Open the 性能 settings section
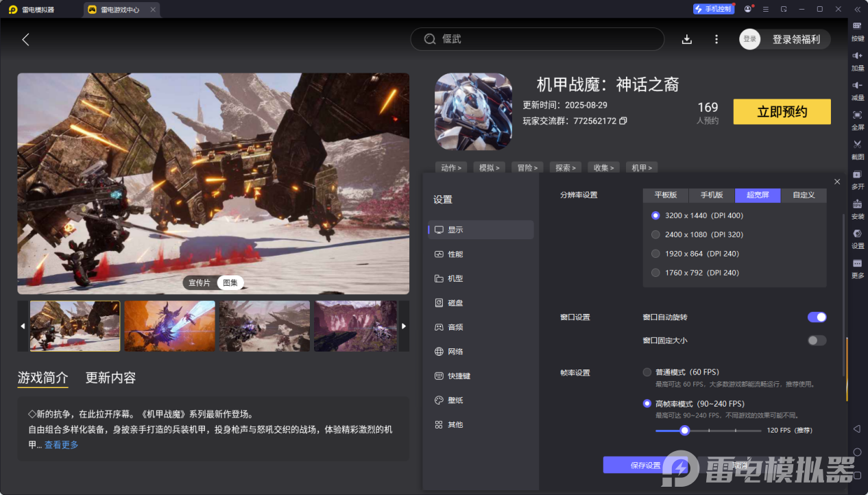This screenshot has height=495, width=868. 455,254
